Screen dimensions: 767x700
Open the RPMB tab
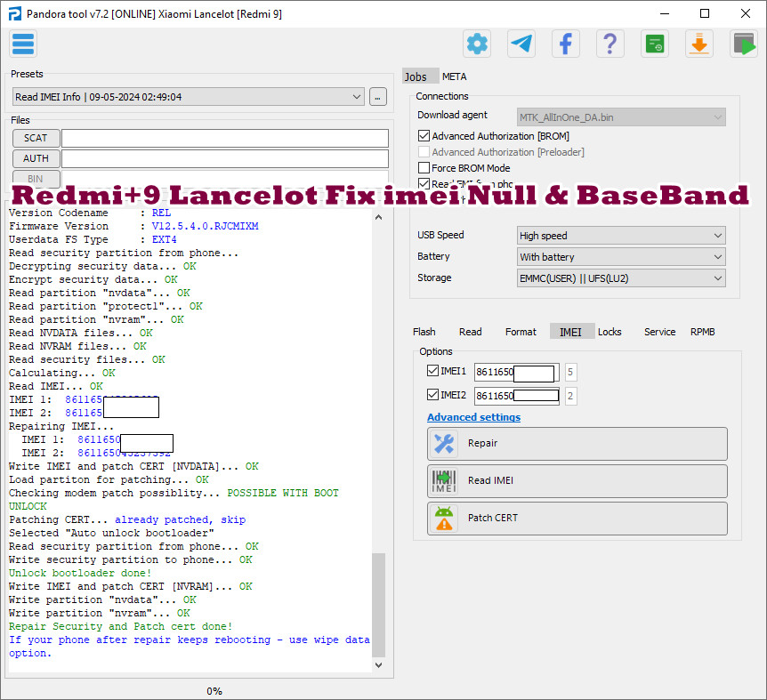tap(703, 332)
